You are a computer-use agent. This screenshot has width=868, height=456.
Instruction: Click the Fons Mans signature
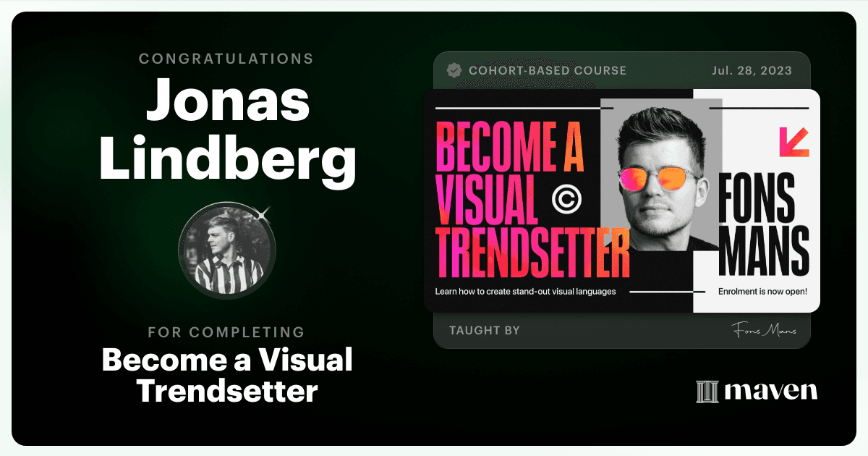pyautogui.click(x=763, y=331)
